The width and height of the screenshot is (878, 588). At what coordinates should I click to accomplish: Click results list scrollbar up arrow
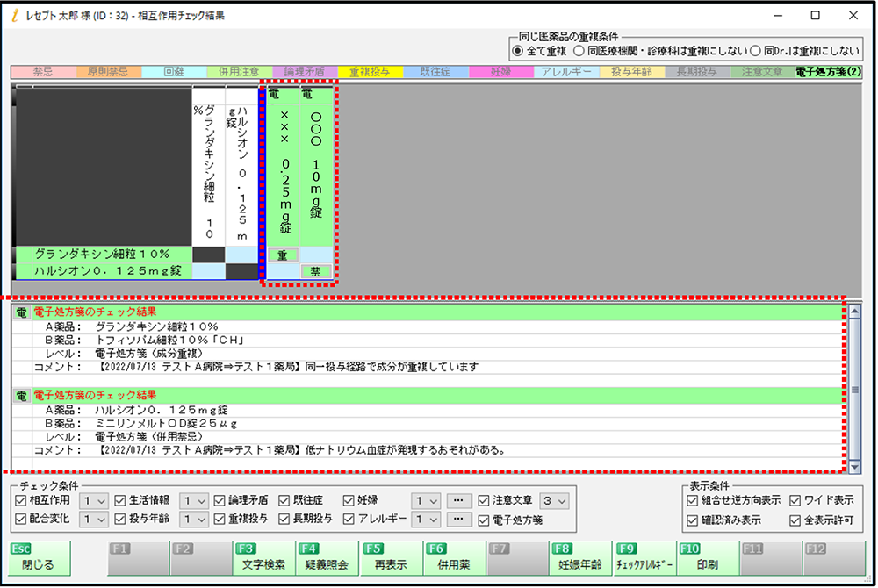(854, 312)
